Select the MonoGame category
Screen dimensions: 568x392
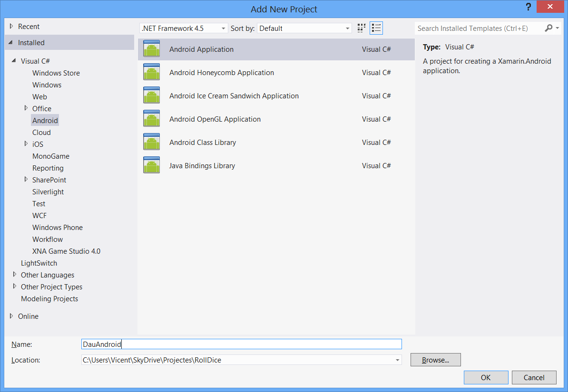coord(51,156)
